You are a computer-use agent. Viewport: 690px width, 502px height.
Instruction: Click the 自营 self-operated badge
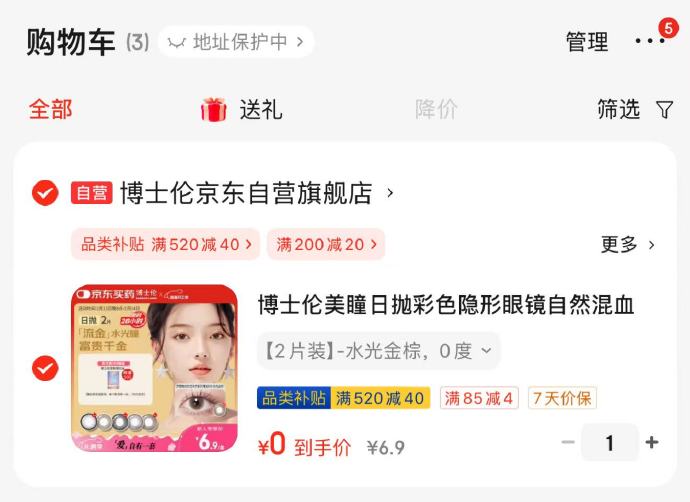pyautogui.click(x=92, y=193)
